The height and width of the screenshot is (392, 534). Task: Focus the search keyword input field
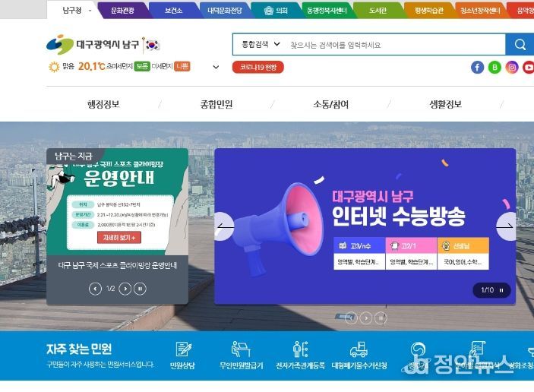(x=395, y=45)
